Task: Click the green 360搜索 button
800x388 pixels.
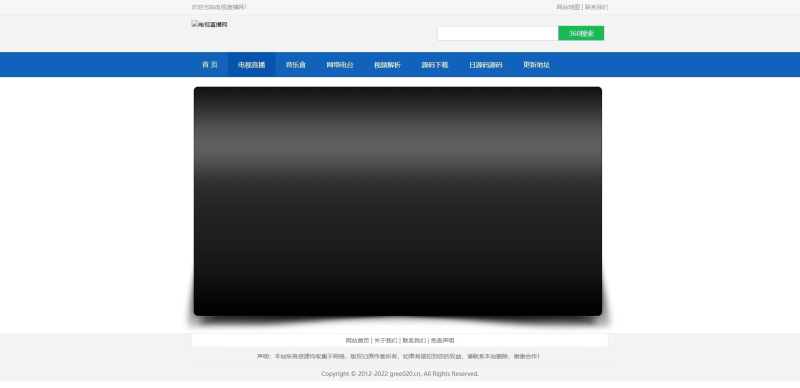Action: coord(581,33)
